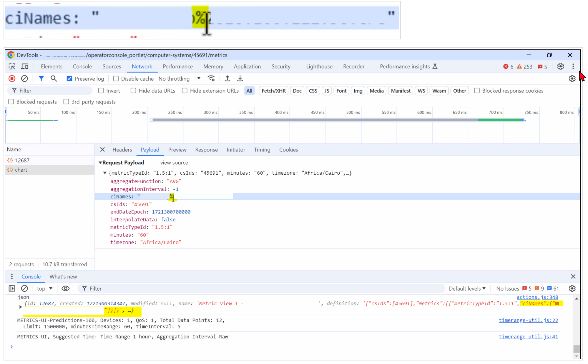The image size is (588, 364).
Task: Click Export HAR download icon
Action: (240, 79)
